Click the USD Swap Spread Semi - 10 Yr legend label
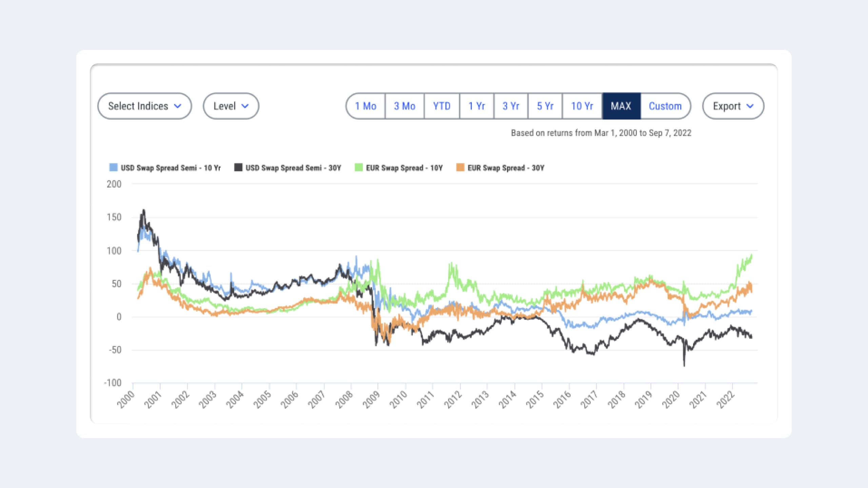 pyautogui.click(x=171, y=167)
